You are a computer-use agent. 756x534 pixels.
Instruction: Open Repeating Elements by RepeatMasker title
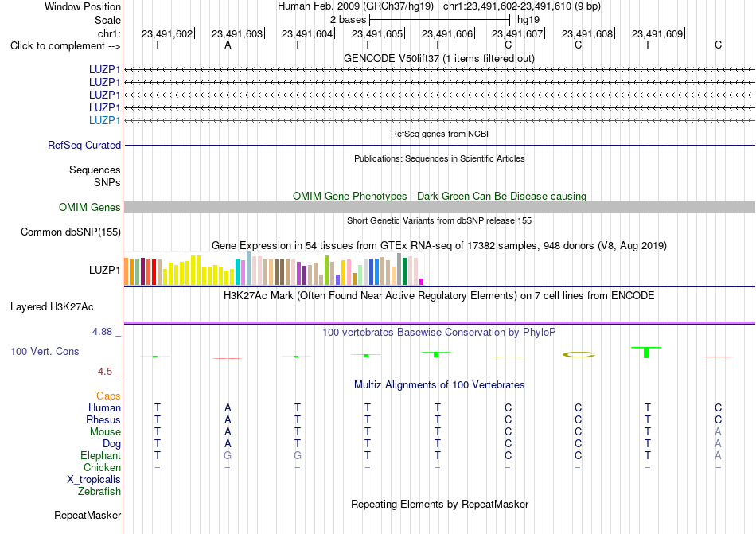click(x=439, y=504)
